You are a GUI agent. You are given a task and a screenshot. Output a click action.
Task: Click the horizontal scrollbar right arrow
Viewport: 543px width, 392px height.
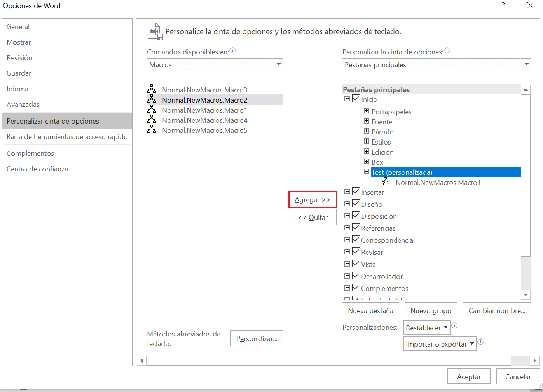(535, 361)
